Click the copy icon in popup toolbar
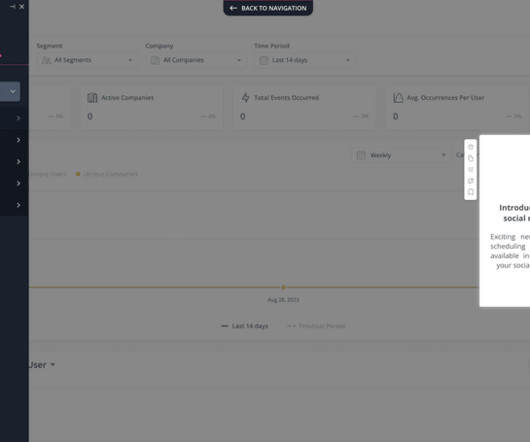Screen dimensions: 530x442 471,158
